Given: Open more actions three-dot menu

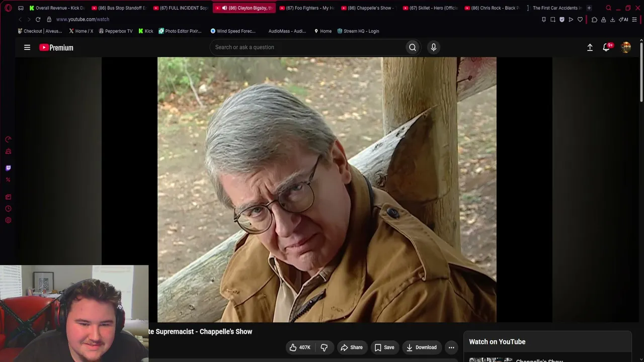Looking at the screenshot, I should point(451,347).
